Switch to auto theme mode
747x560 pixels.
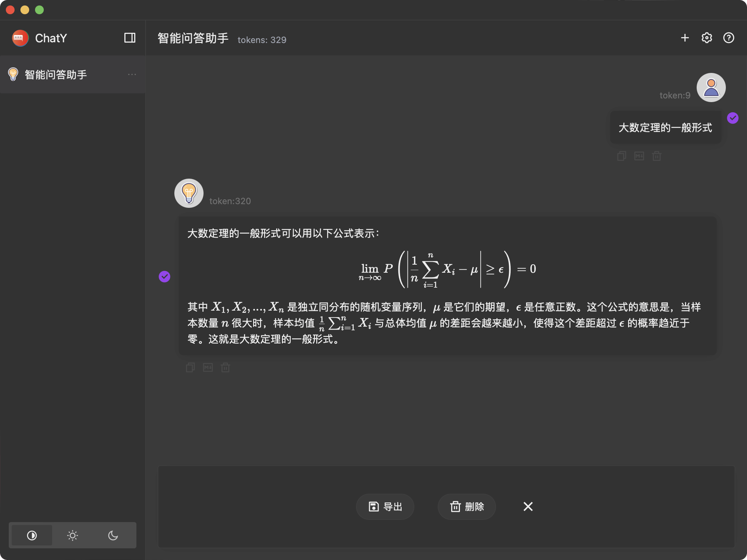pos(32,535)
